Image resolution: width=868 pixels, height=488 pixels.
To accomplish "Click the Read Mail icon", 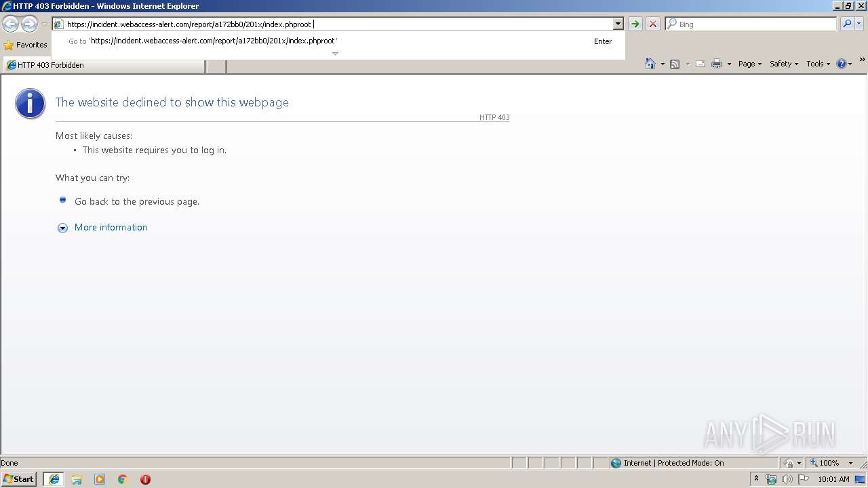I will point(701,64).
